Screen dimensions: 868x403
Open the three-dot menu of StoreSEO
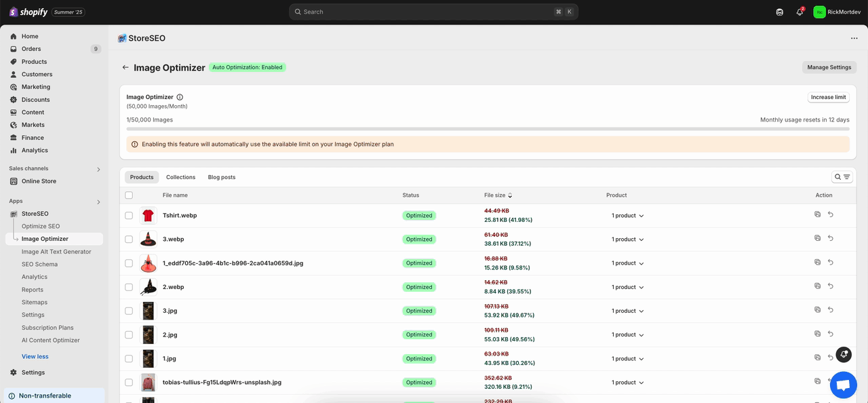tap(854, 39)
